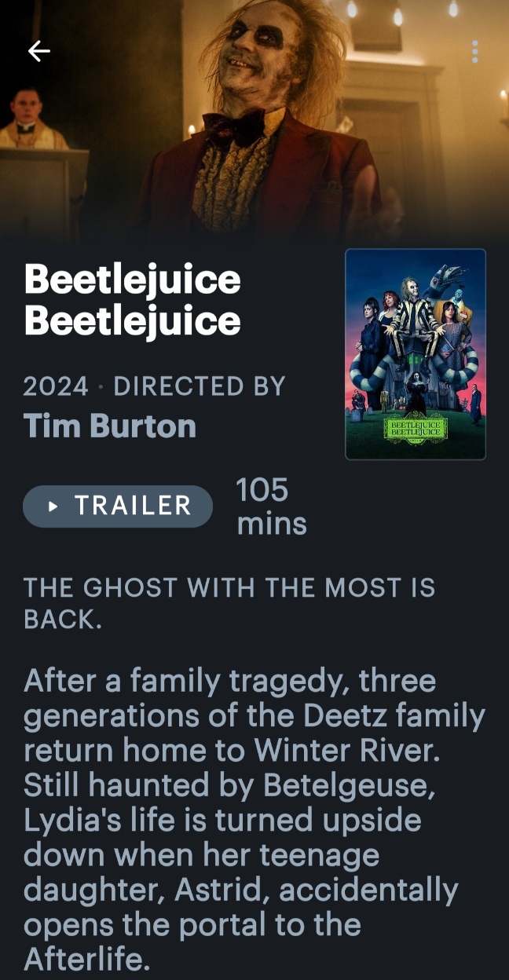
Task: Open director Tim Burton's page
Action: click(x=110, y=426)
